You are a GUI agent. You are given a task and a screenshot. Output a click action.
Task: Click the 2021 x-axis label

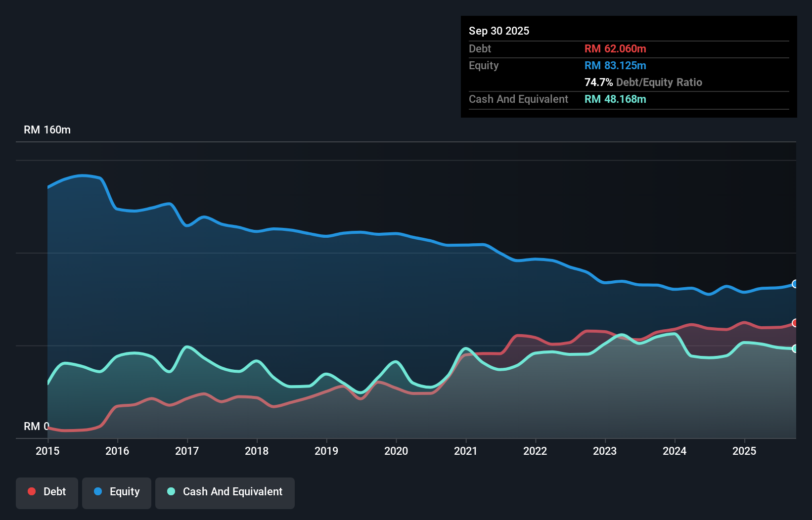pyautogui.click(x=466, y=451)
